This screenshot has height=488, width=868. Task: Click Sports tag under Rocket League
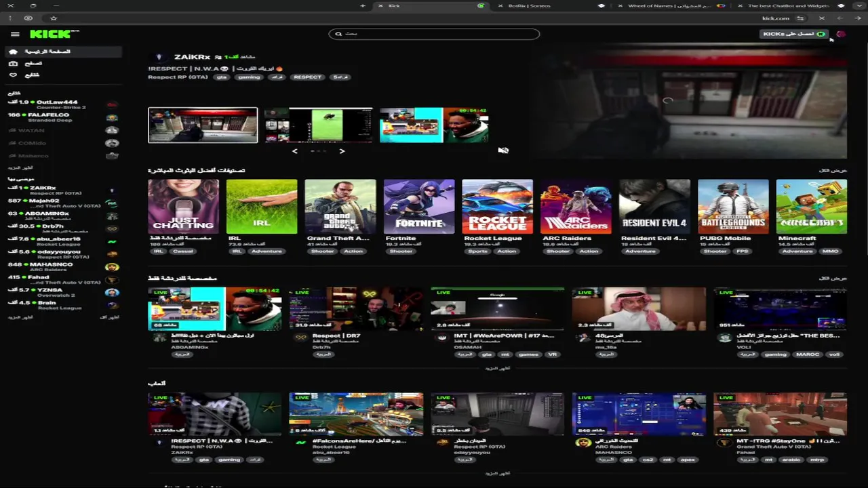point(477,251)
